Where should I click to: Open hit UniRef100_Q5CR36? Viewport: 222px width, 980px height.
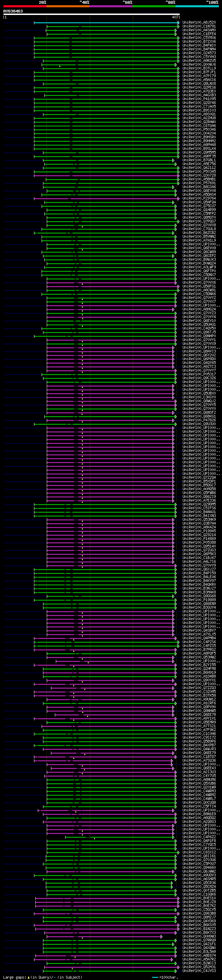tap(199, 883)
